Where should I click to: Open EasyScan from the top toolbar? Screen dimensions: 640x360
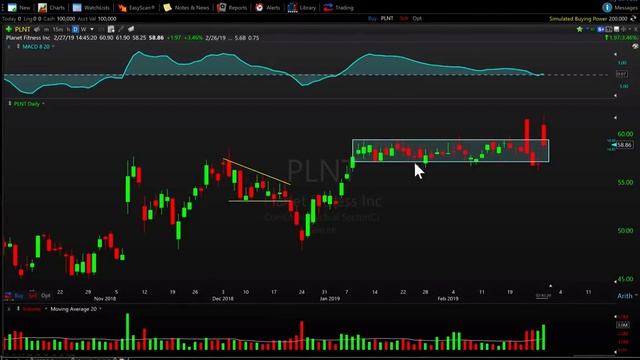137,8
